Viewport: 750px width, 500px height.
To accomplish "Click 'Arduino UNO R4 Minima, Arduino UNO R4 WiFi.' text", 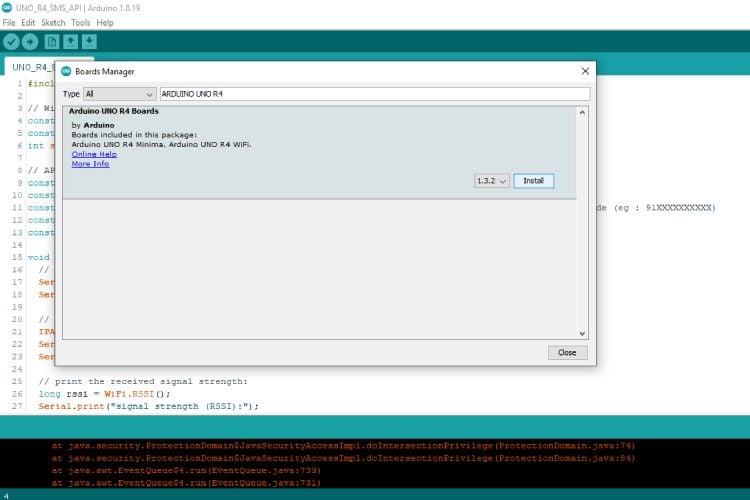I will (x=161, y=144).
